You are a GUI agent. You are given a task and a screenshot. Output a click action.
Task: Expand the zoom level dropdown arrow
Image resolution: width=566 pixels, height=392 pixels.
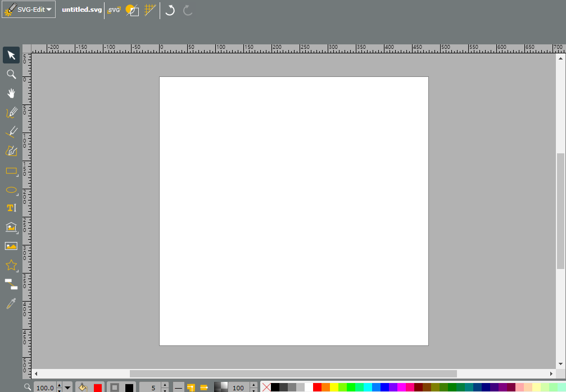pos(67,388)
